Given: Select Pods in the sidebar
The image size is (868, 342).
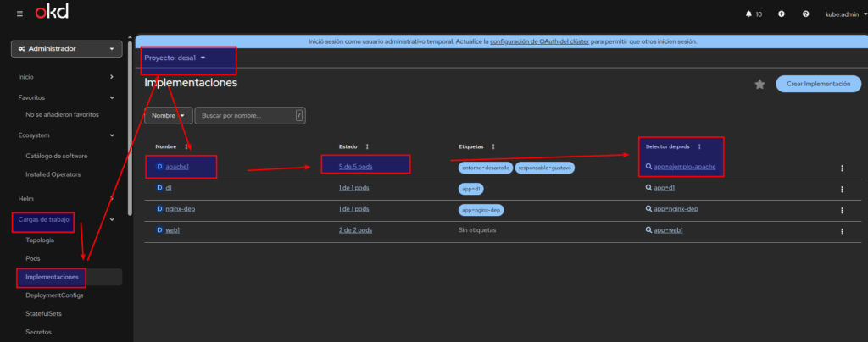Looking at the screenshot, I should 33,258.
